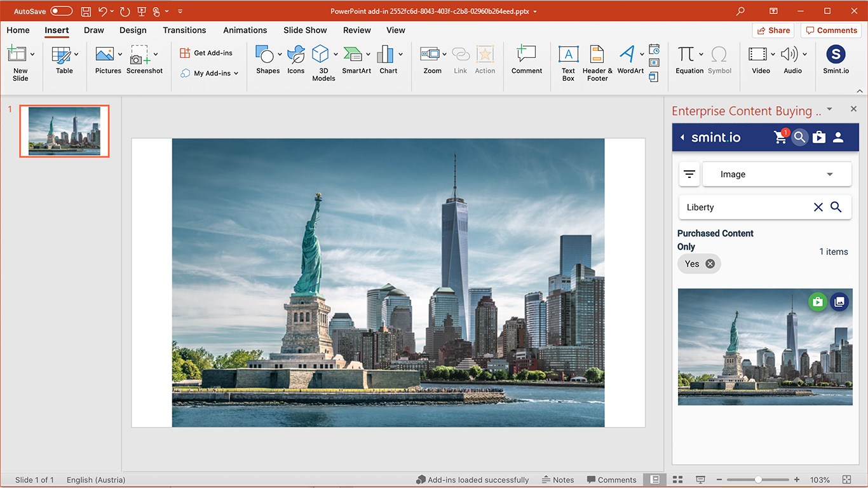Open the smint.io user profile
The height and width of the screenshot is (488, 868).
[838, 137]
